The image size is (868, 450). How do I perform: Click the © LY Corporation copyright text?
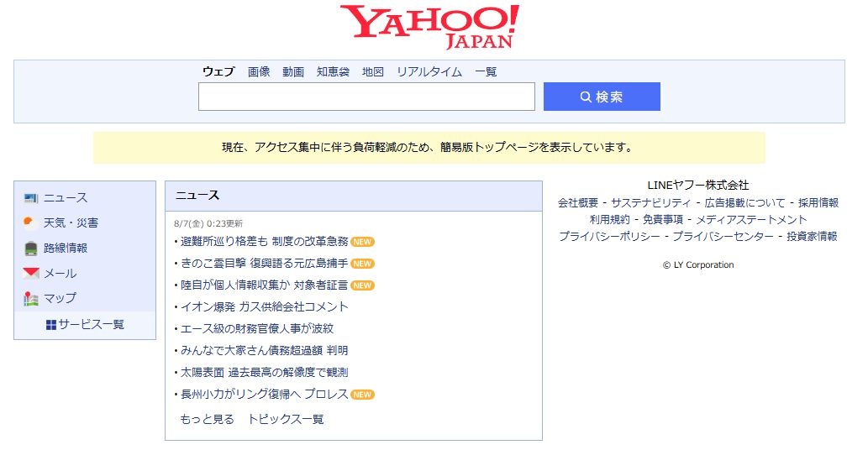698,264
